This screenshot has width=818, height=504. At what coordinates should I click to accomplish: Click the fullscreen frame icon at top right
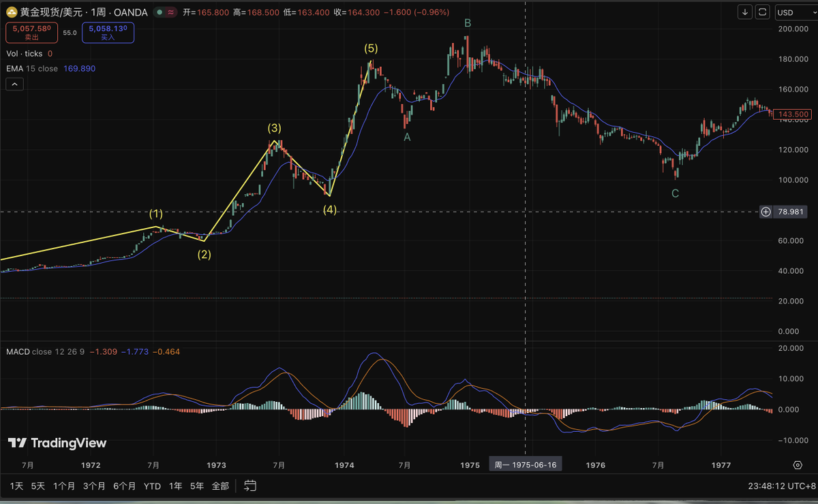point(762,12)
